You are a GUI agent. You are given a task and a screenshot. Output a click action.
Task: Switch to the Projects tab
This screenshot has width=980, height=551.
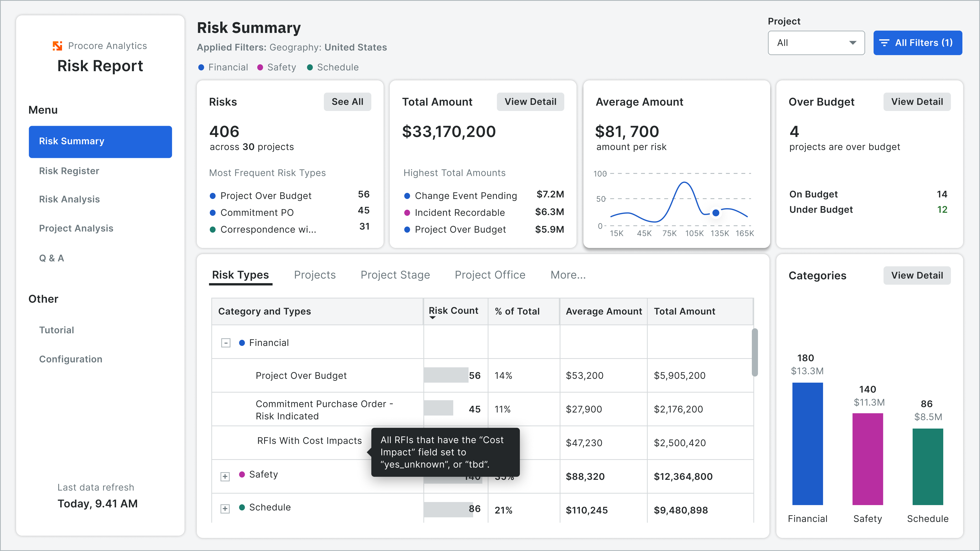(x=315, y=275)
